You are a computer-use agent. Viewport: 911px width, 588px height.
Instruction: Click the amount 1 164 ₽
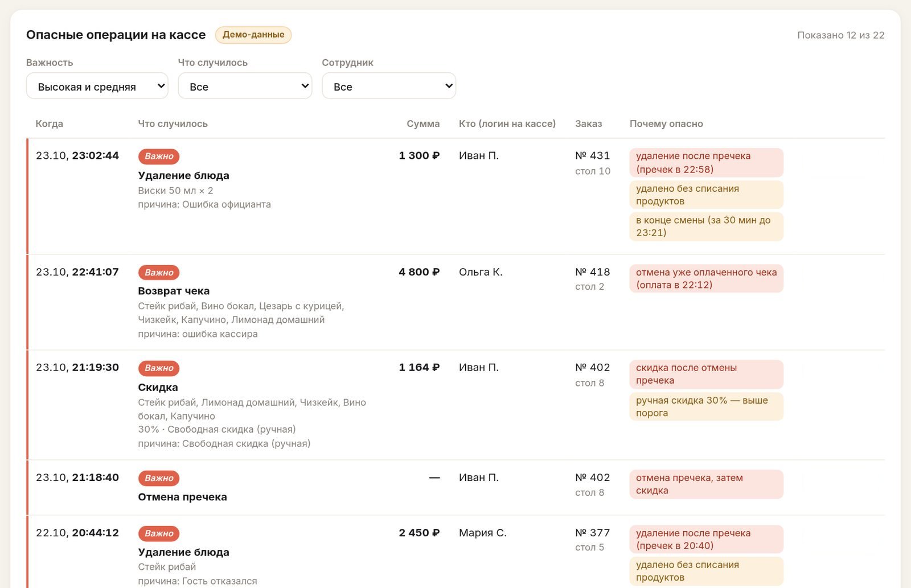(419, 368)
